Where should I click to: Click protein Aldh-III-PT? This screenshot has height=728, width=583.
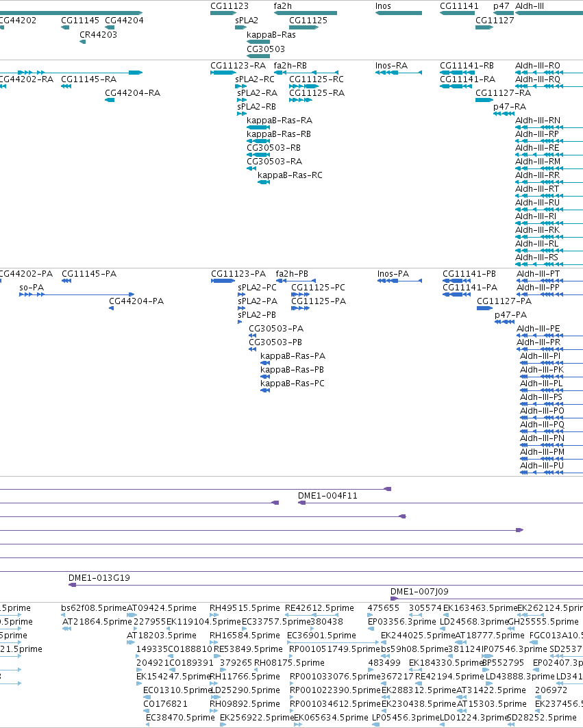[x=538, y=274]
